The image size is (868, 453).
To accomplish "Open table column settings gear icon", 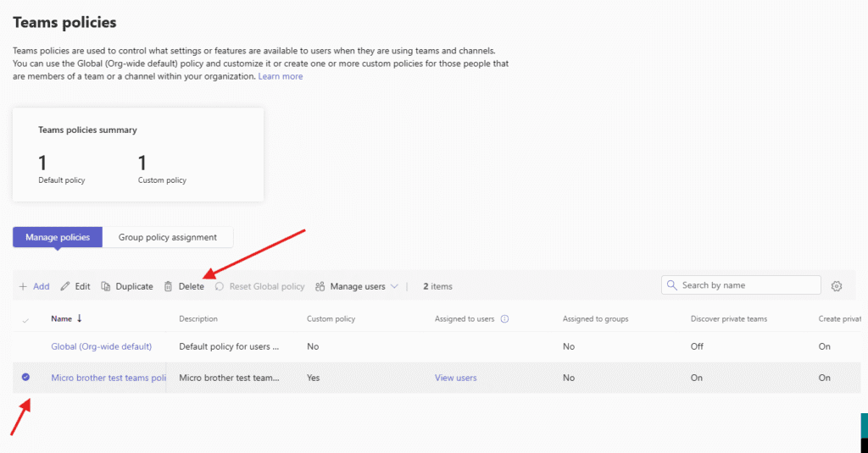I will pyautogui.click(x=837, y=286).
